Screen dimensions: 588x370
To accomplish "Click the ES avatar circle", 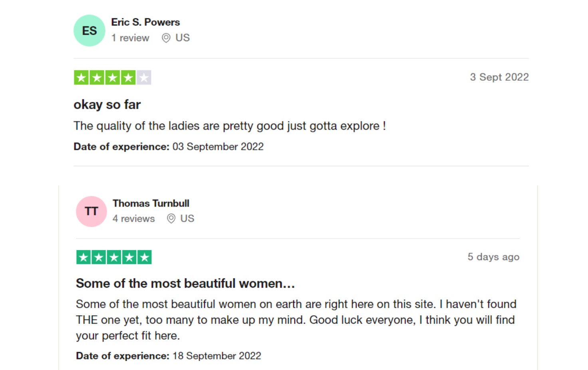I will [x=89, y=31].
